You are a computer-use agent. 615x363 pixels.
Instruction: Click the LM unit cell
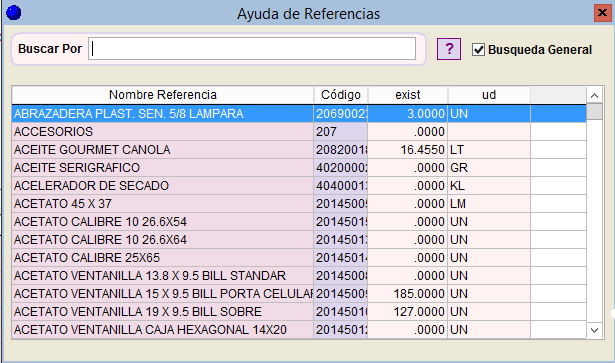(x=489, y=204)
